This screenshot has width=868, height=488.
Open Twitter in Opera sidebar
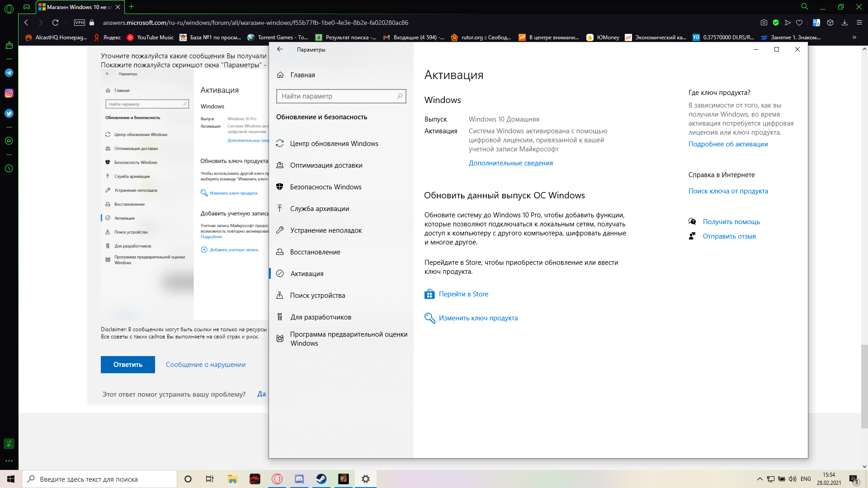click(9, 113)
